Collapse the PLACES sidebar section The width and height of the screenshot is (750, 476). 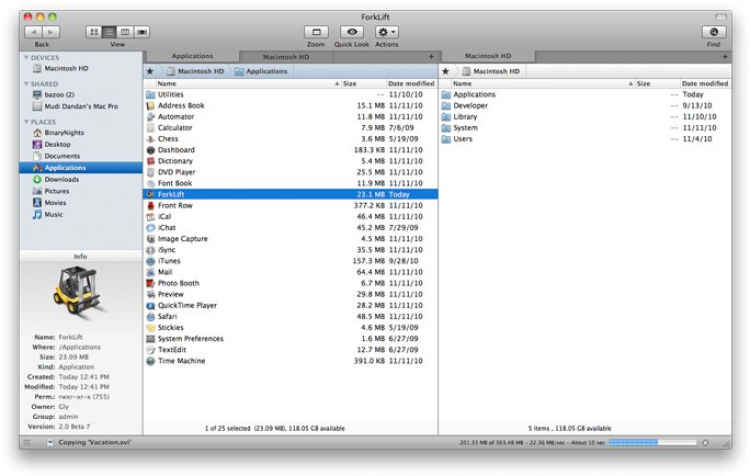coord(26,122)
